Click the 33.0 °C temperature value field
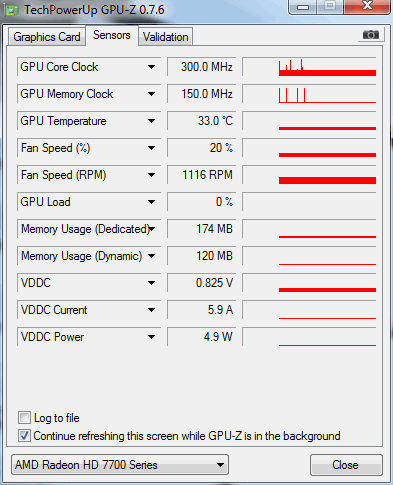Viewport: 393px width, 485px height. [201, 121]
